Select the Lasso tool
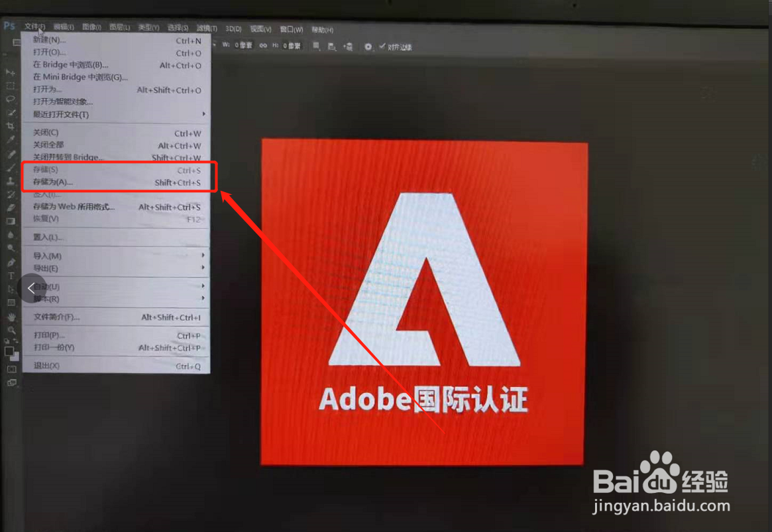772x532 pixels. [x=11, y=99]
